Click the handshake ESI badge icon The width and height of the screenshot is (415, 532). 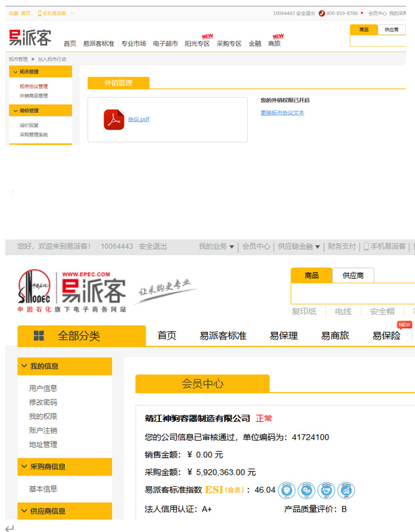click(x=326, y=490)
